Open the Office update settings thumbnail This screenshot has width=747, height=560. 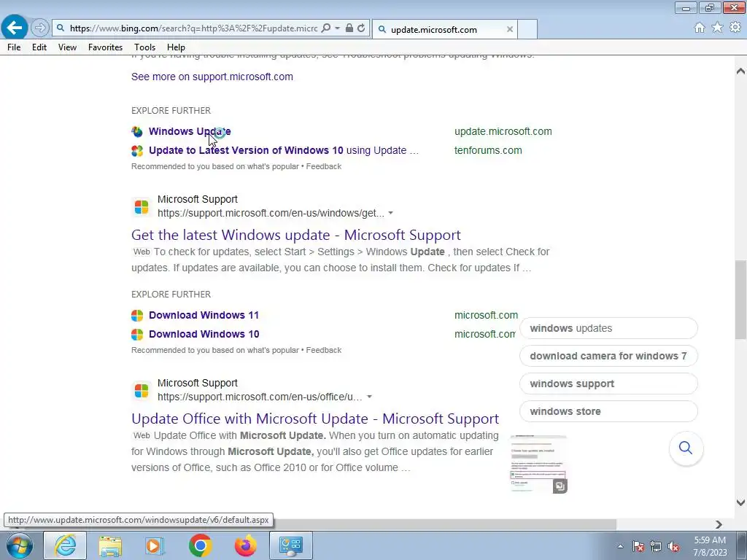(538, 464)
